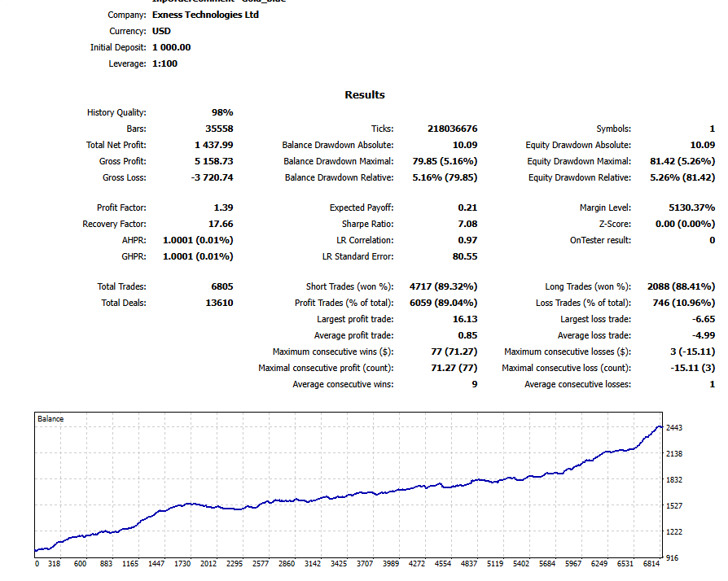Click the Total Deals value 13610
Viewport: 728px width, 581px height.
(x=219, y=303)
